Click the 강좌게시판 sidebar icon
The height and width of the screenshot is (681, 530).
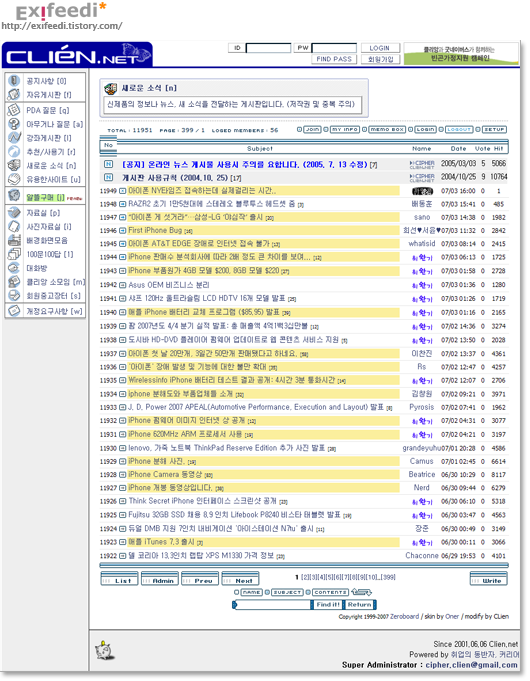click(14, 138)
